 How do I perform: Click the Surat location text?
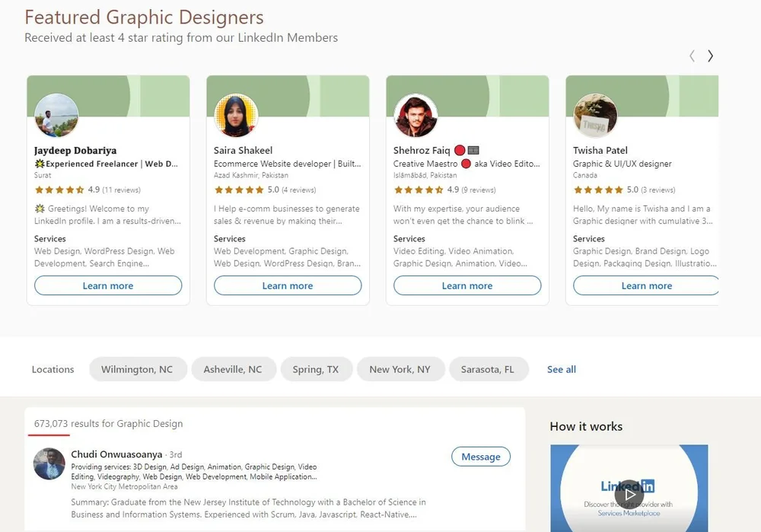pyautogui.click(x=43, y=175)
